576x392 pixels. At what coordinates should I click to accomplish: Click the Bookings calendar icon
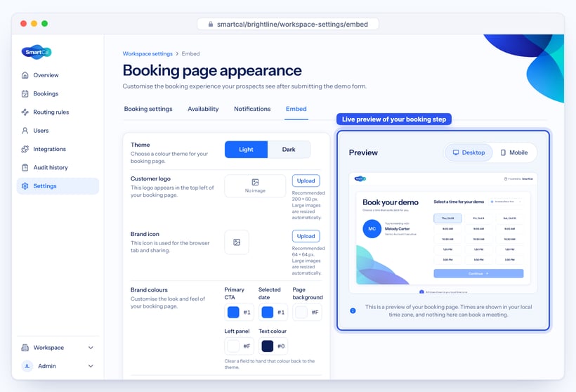pos(25,93)
